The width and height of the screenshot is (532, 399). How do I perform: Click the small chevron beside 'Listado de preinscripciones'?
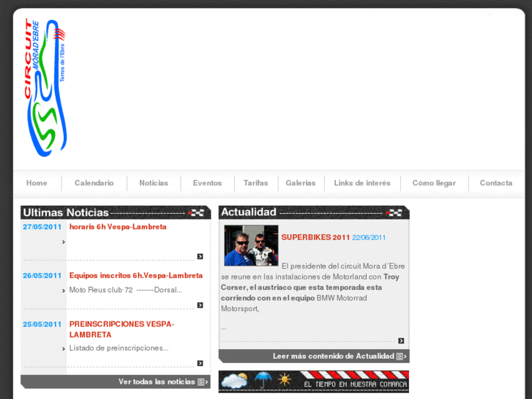pyautogui.click(x=64, y=348)
